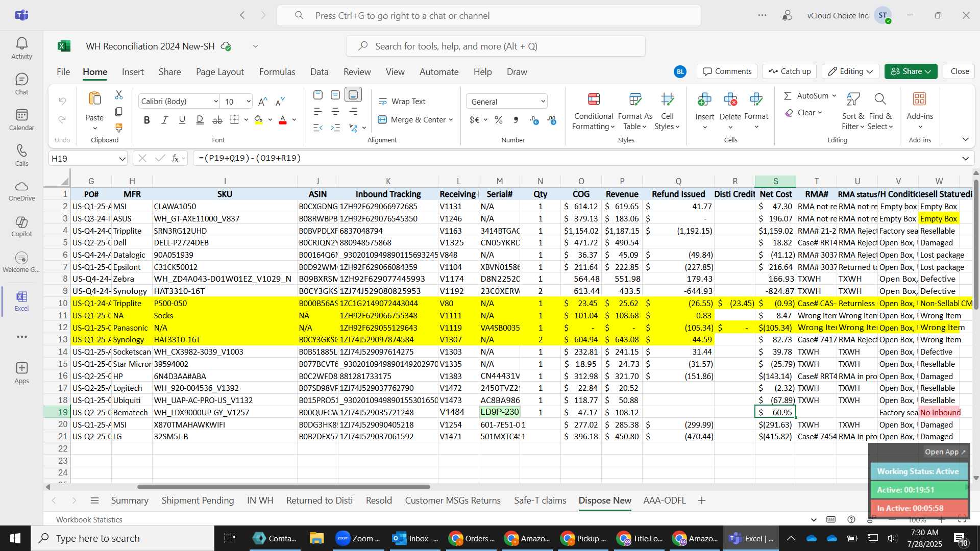Switch to the Resold sheet tab

(379, 500)
